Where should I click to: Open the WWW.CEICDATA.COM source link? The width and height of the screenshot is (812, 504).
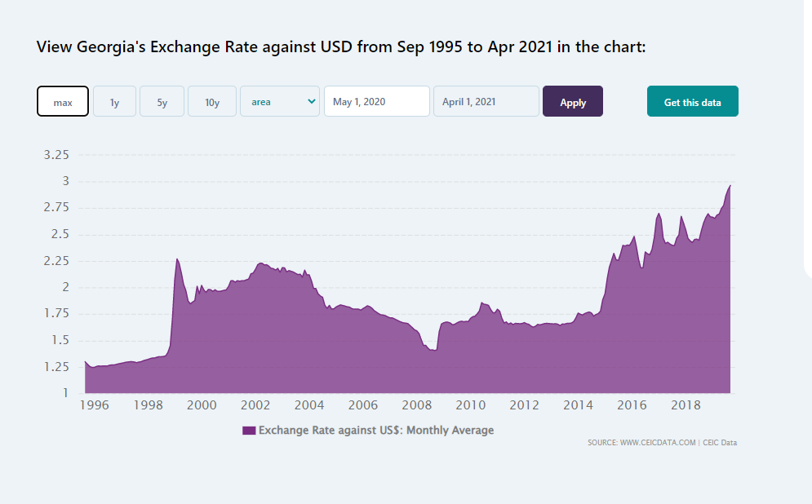click(658, 443)
